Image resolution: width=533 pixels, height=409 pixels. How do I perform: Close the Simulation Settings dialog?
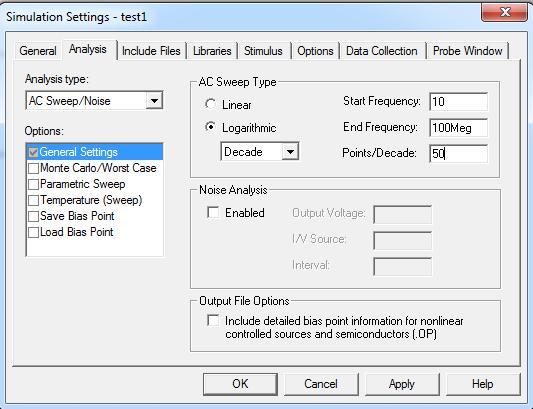(504, 12)
